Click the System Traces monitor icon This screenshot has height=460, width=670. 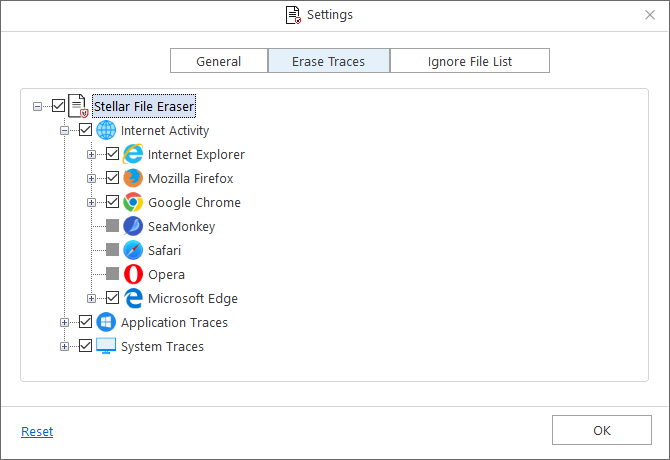[106, 346]
